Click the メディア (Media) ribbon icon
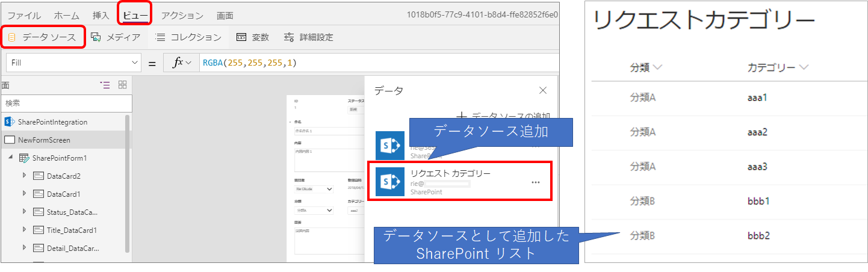 96,37
